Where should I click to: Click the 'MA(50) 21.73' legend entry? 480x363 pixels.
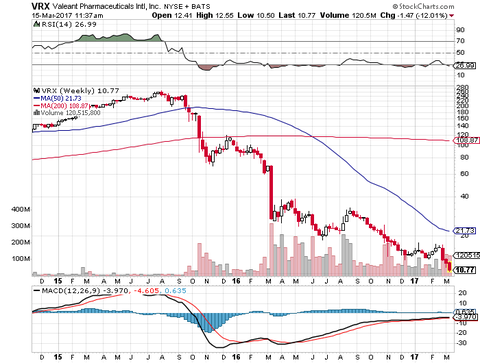pyautogui.click(x=61, y=98)
